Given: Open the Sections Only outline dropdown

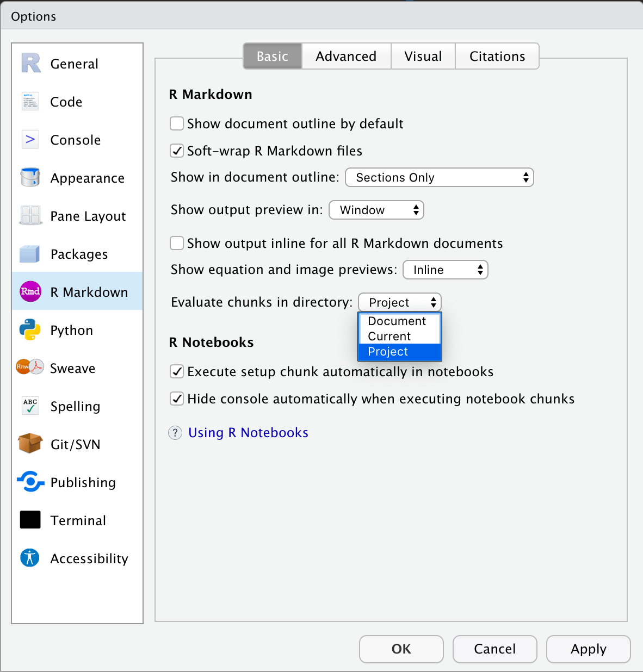Looking at the screenshot, I should 440,177.
